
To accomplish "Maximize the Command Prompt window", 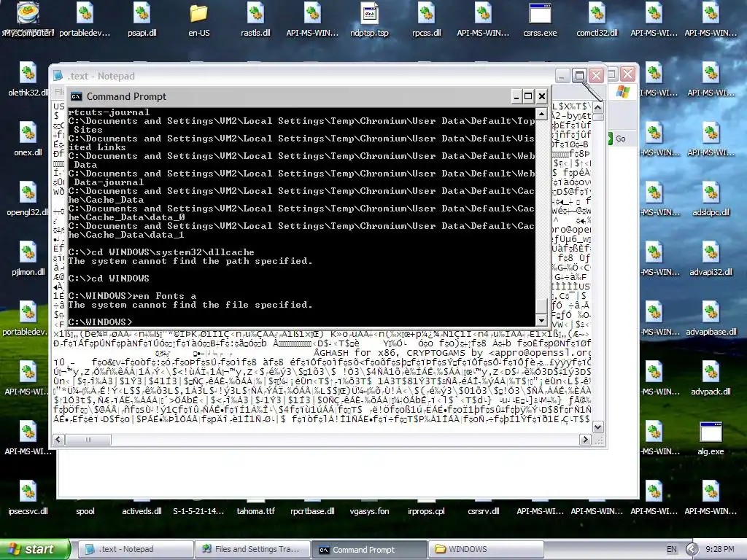I will pos(528,97).
